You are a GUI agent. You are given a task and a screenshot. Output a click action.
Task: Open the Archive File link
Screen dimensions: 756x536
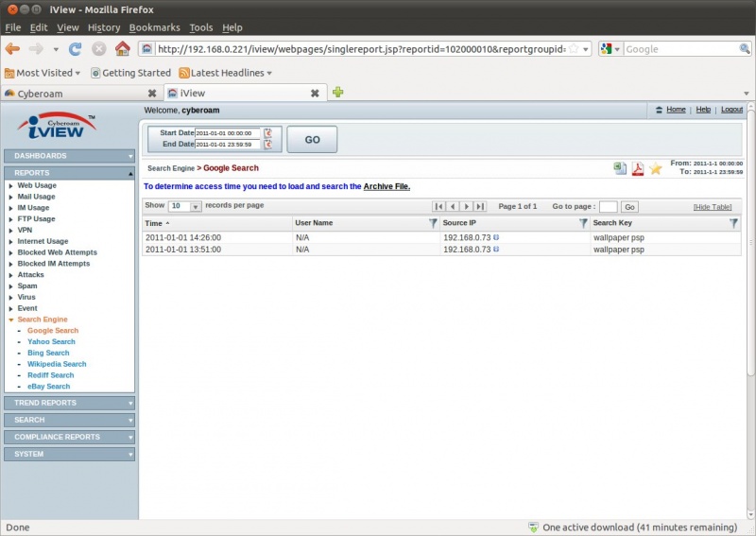(387, 186)
